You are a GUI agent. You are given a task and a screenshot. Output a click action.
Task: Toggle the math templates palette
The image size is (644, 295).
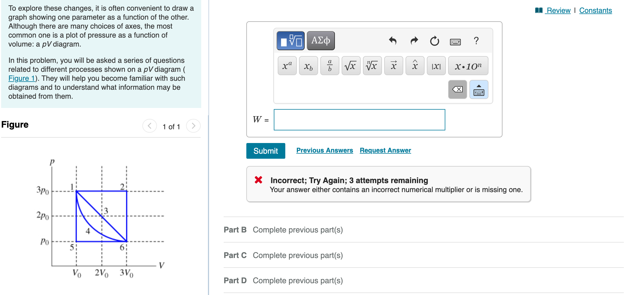(290, 40)
